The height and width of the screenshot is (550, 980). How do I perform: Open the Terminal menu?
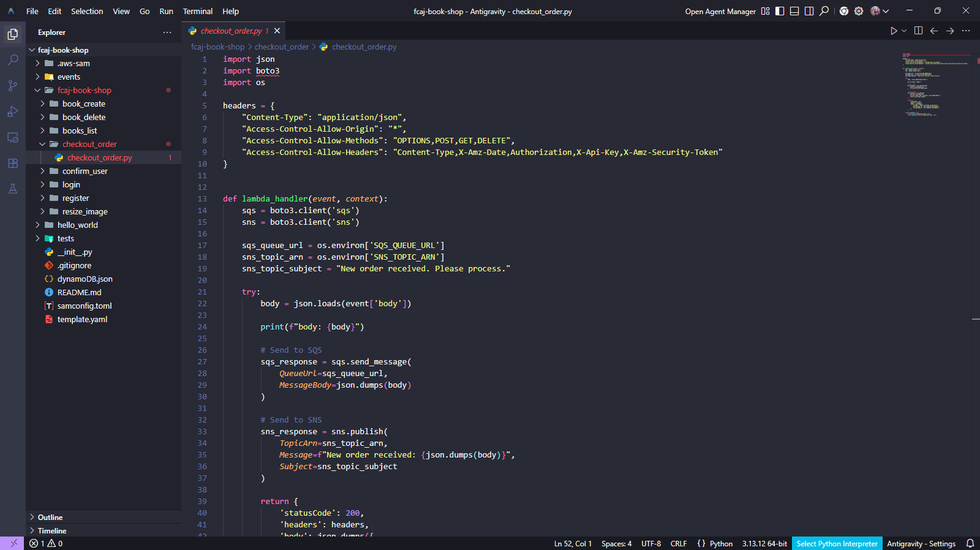(x=198, y=11)
